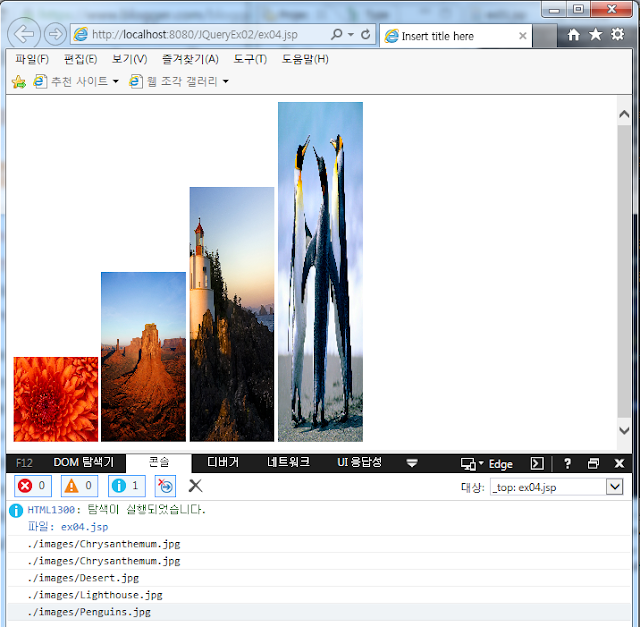Open the 추천 사이트 favorites link
640x627 pixels.
point(71,81)
